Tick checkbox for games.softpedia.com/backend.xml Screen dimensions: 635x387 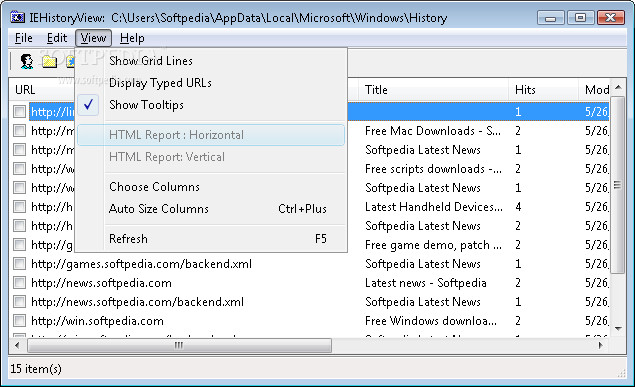(19, 264)
